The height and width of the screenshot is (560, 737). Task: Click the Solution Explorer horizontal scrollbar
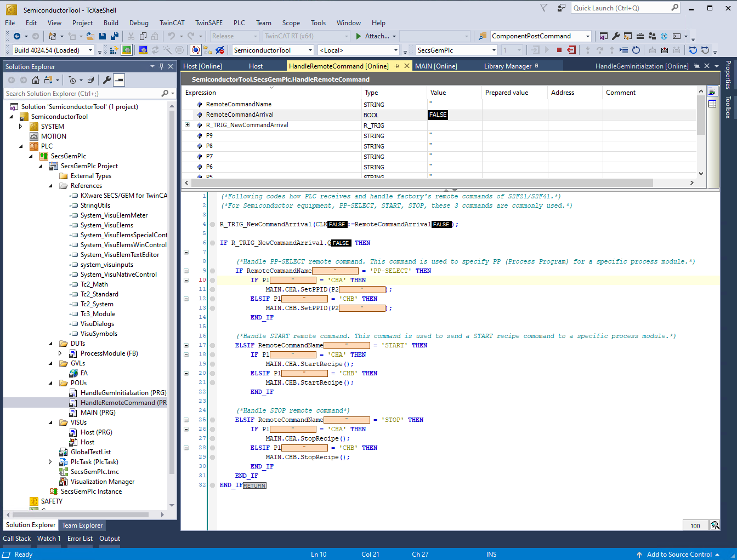coord(81,515)
